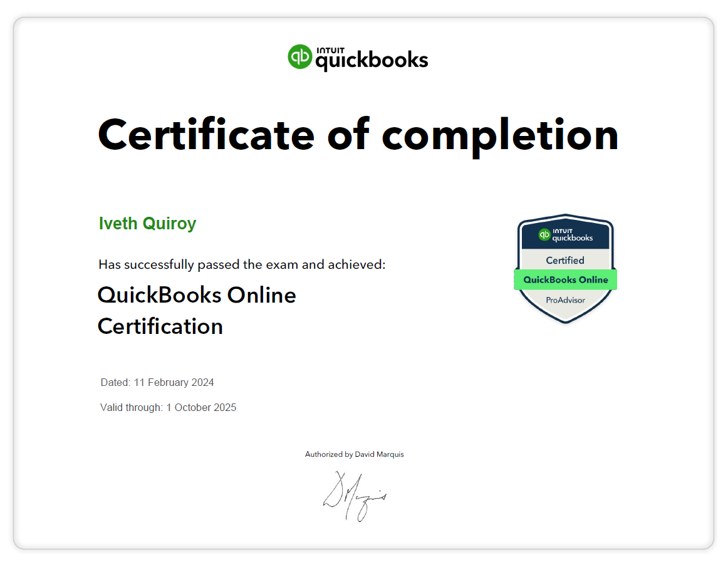728x562 pixels.
Task: Select the qb circle icon in the header logo
Action: 299,56
